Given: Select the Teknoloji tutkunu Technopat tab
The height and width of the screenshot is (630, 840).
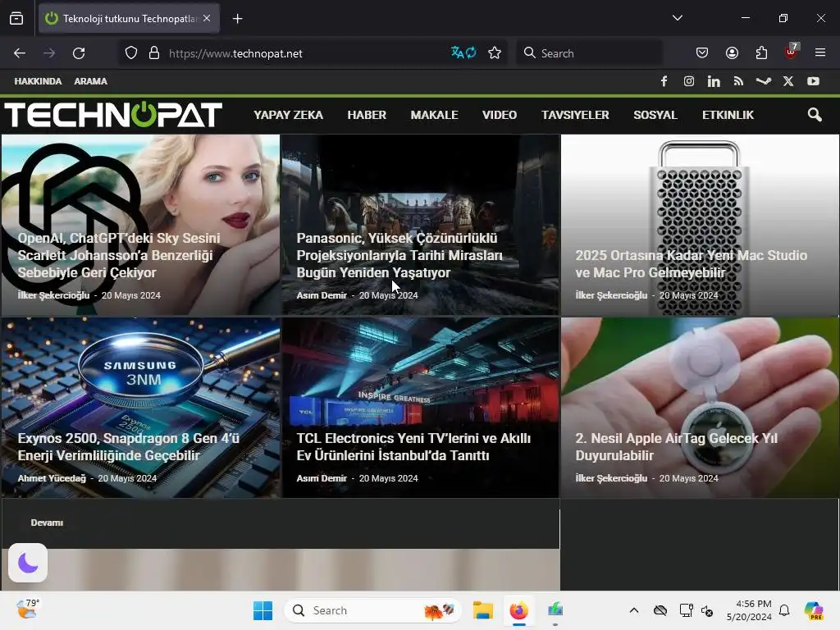Looking at the screenshot, I should coord(129,18).
